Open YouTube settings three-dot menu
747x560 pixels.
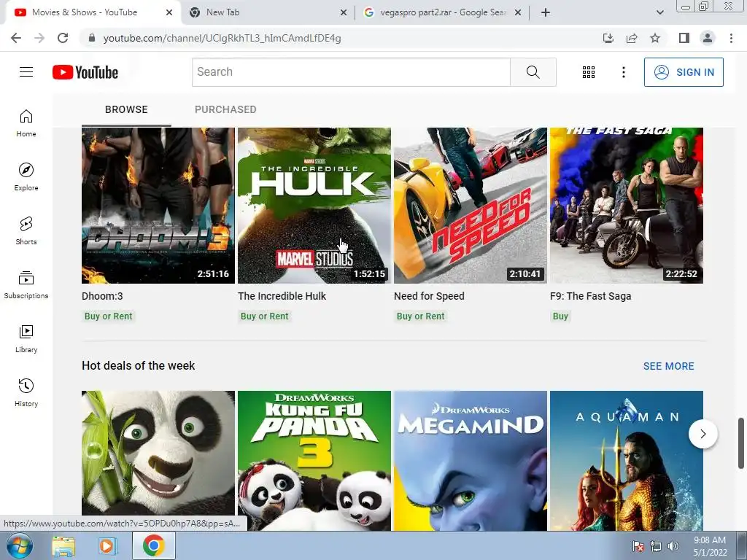coord(623,72)
